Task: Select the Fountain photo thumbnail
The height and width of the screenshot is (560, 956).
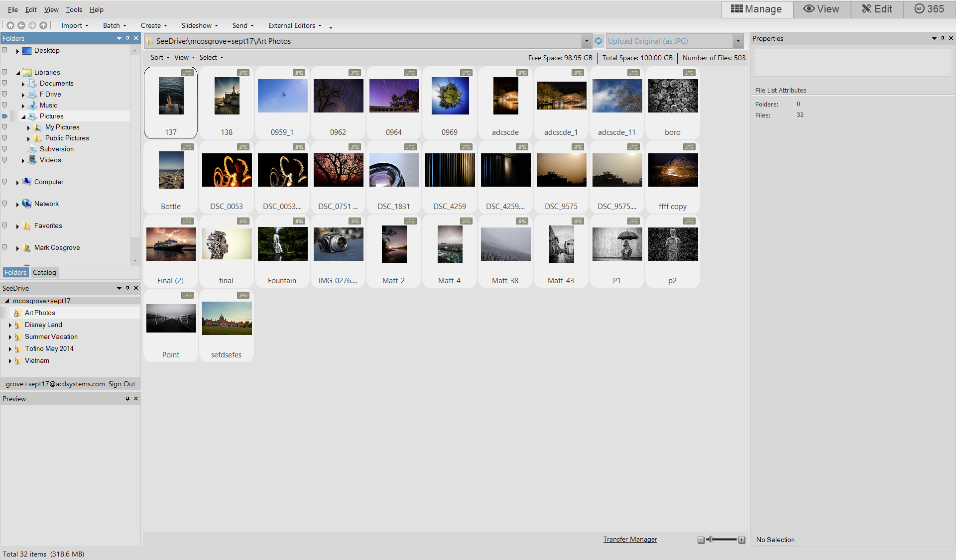Action: (x=282, y=244)
